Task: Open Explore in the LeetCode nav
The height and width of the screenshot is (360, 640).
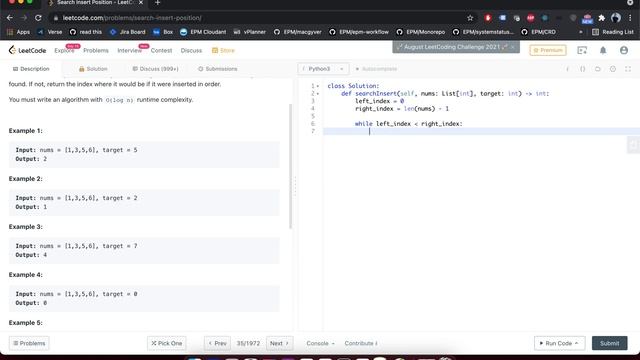Action: pos(64,51)
